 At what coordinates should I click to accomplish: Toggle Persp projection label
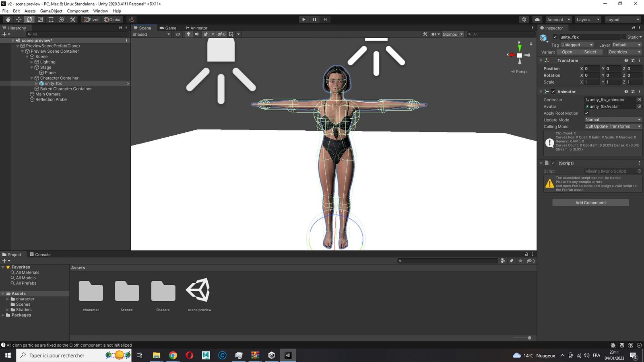(519, 72)
